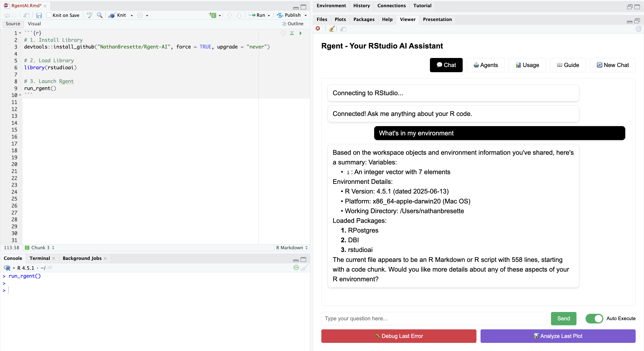644x351 pixels.
Task: Switch to the Packages tab
Action: pos(364,19)
